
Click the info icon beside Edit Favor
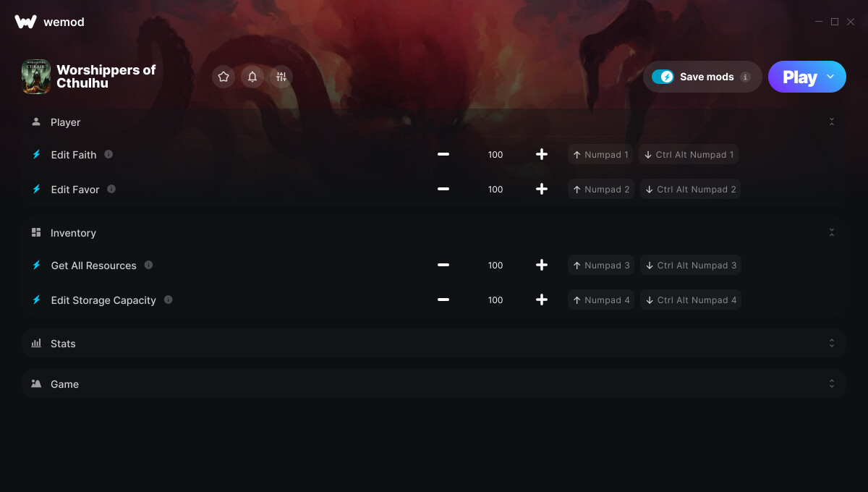click(x=111, y=189)
